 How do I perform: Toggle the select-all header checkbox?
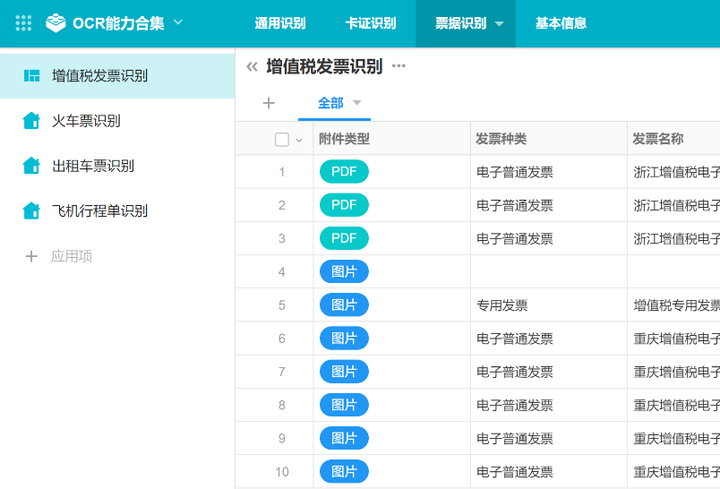(281, 139)
